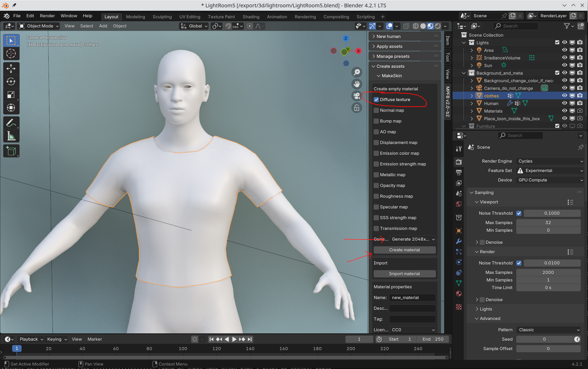588x369 pixels.
Task: Toggle camera view icon
Action: point(357,96)
